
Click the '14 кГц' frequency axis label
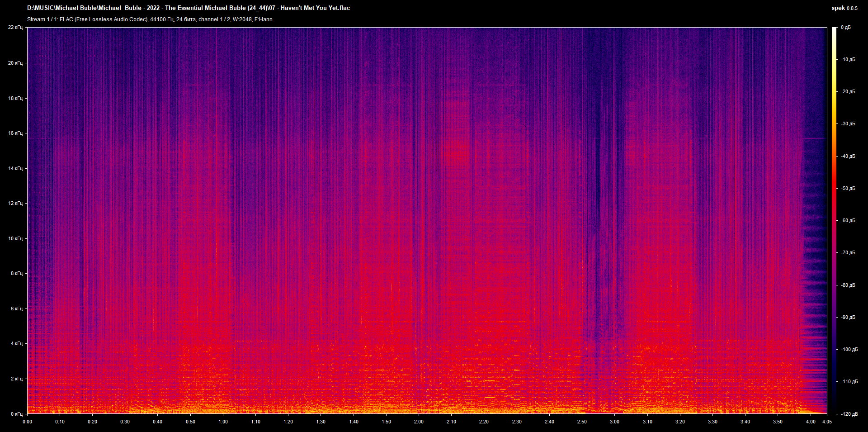[x=15, y=168]
